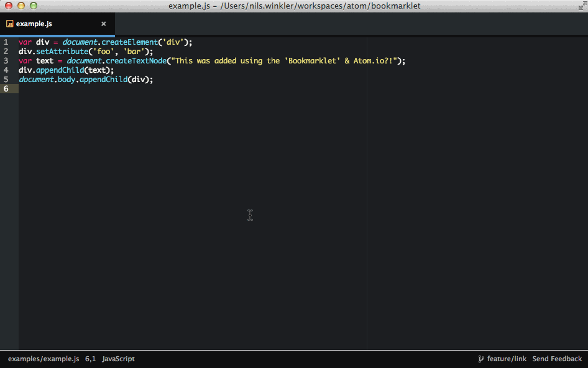This screenshot has height=368, width=588.
Task: Toggle fullscreen with the top-right arrows icon
Action: 582,6
